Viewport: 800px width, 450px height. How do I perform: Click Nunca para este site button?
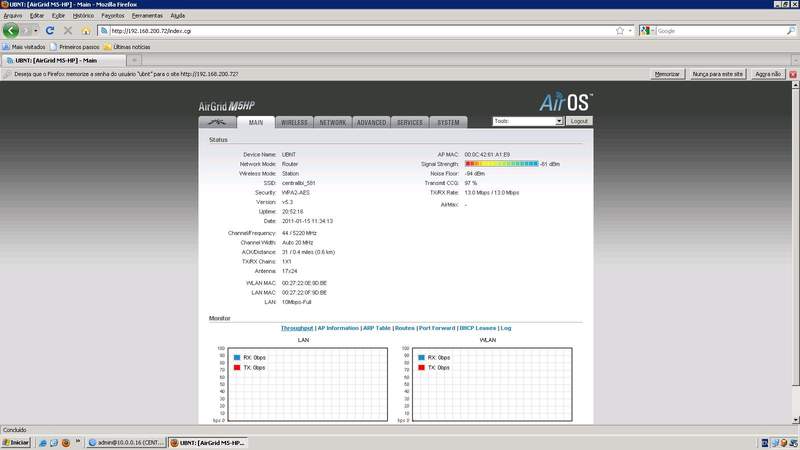coord(717,74)
